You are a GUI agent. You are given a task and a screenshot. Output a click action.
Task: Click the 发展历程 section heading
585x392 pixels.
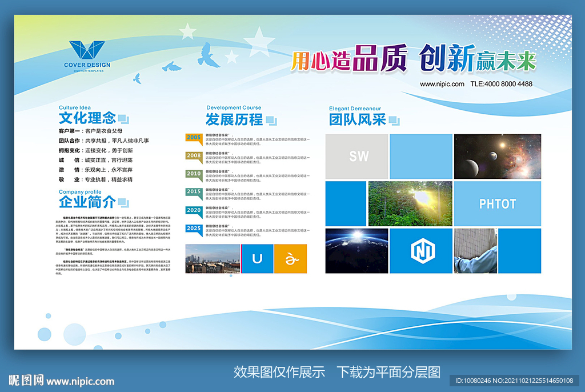coord(234,119)
